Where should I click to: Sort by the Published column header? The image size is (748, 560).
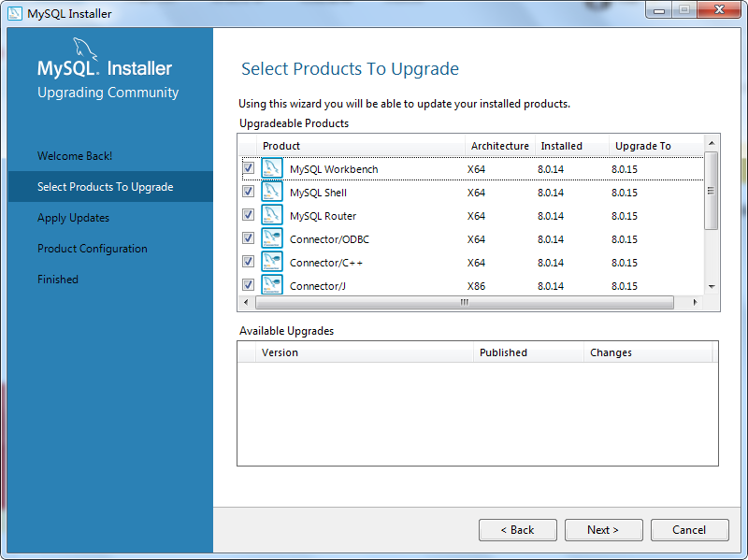[x=503, y=352]
